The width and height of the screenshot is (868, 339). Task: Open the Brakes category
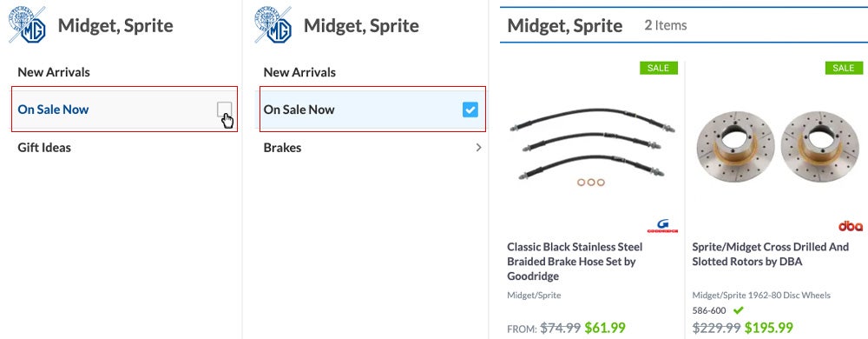point(282,148)
